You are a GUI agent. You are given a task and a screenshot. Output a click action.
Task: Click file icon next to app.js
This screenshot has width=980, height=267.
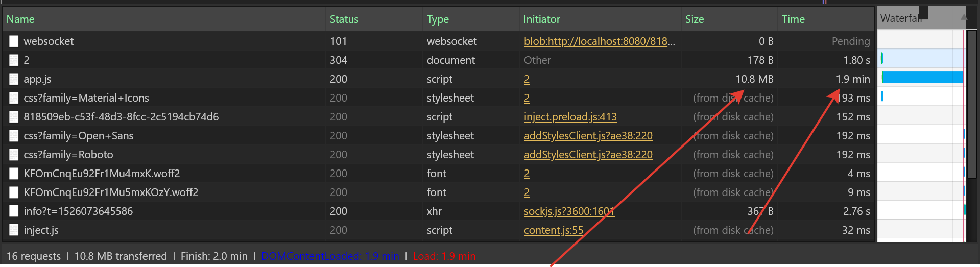(x=14, y=79)
